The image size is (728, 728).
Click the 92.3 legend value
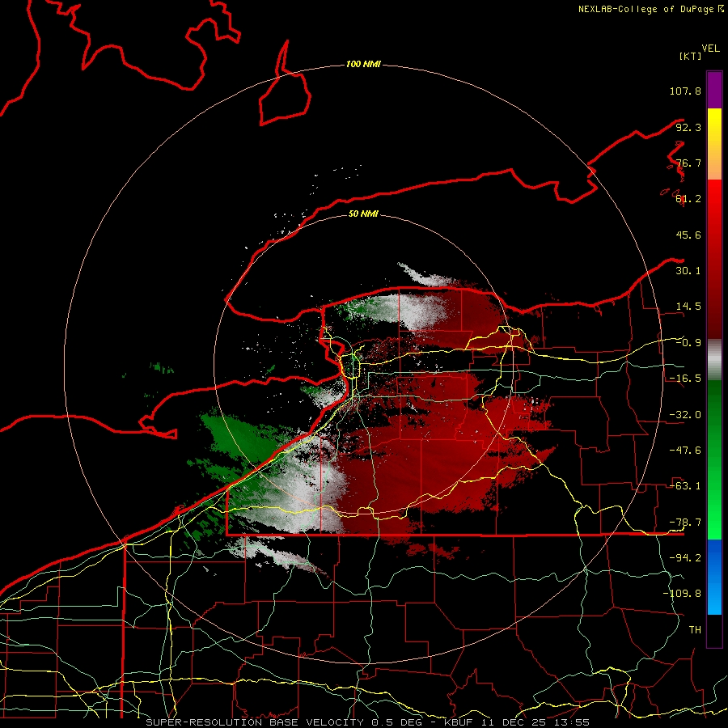(688, 127)
